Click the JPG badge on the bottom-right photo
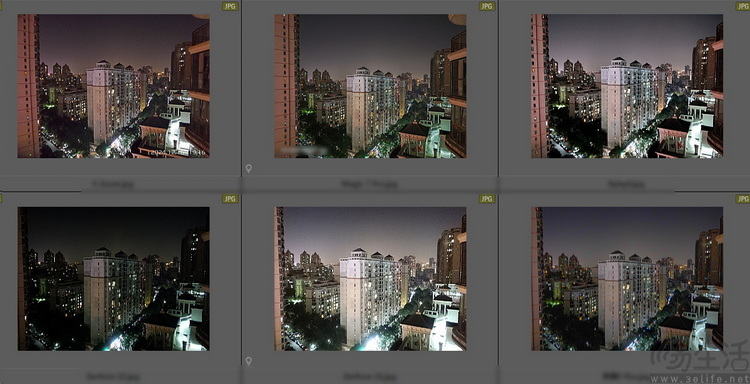Viewport: 750px width, 384px height. (x=743, y=198)
